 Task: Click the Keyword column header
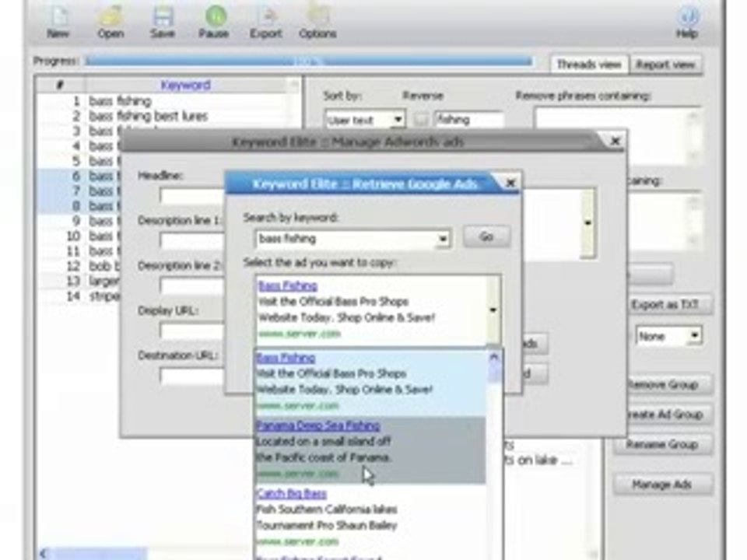point(186,85)
